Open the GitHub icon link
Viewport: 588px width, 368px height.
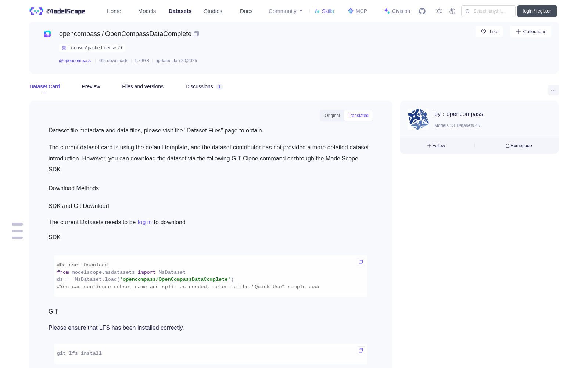coord(422,11)
